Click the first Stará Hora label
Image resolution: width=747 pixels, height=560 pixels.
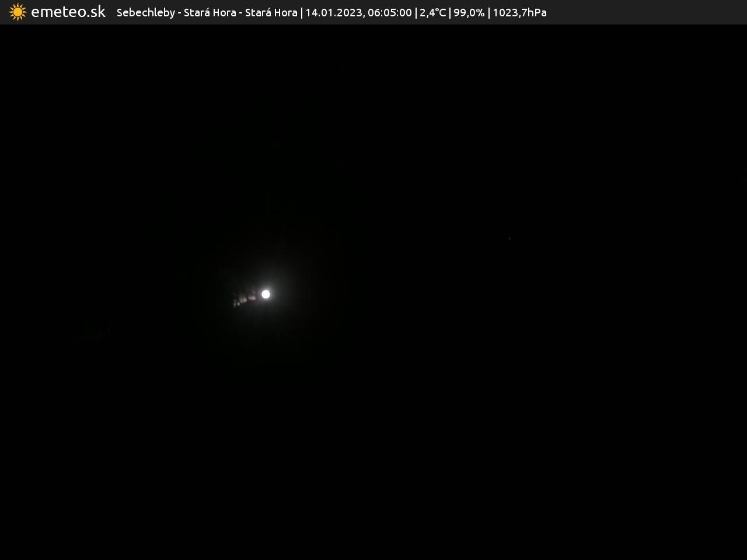point(210,12)
